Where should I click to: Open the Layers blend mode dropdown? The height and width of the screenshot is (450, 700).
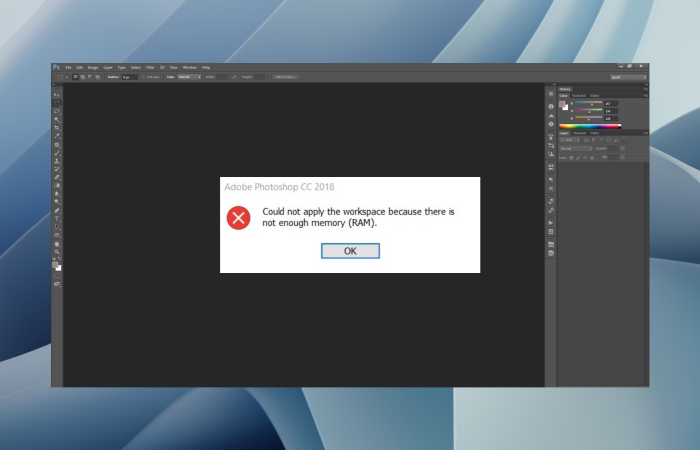(x=576, y=149)
